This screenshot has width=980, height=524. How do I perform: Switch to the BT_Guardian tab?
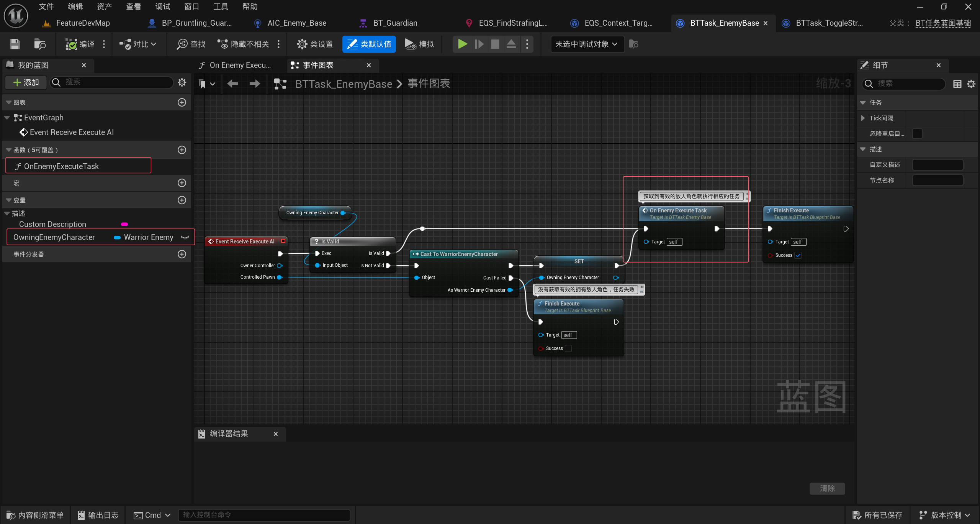tap(395, 23)
